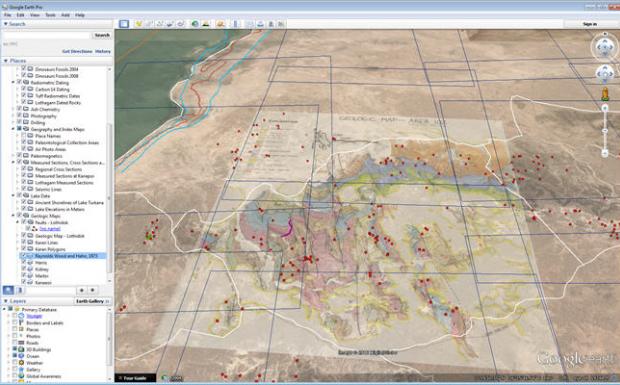The height and width of the screenshot is (385, 620).
Task: Collapse the Places panel header
Action: pos(6,60)
